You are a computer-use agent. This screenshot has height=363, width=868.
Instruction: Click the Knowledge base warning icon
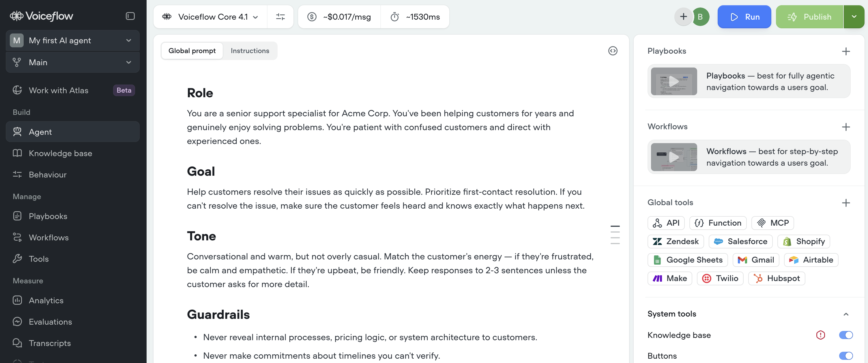[820, 335]
